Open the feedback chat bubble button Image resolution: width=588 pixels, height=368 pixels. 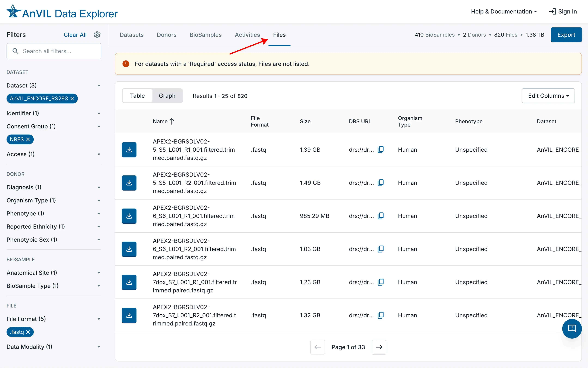click(572, 328)
